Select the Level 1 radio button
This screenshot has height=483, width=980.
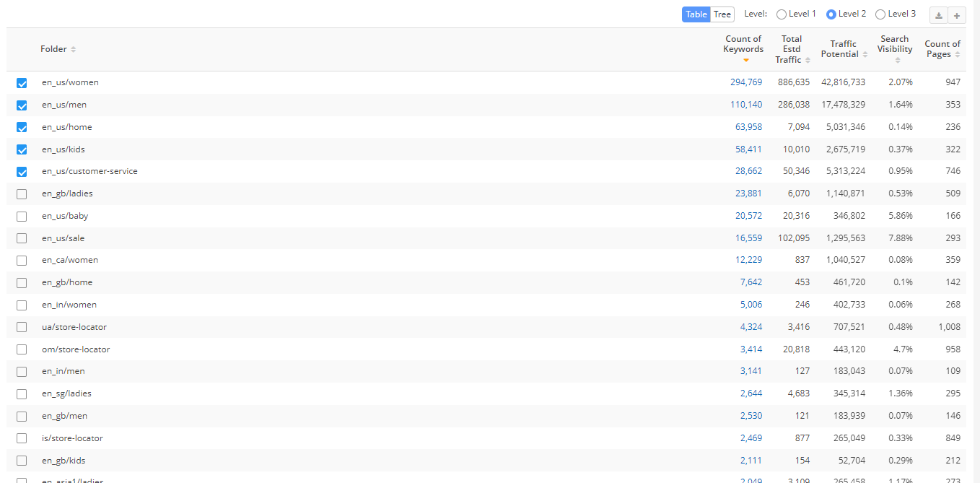pos(782,14)
